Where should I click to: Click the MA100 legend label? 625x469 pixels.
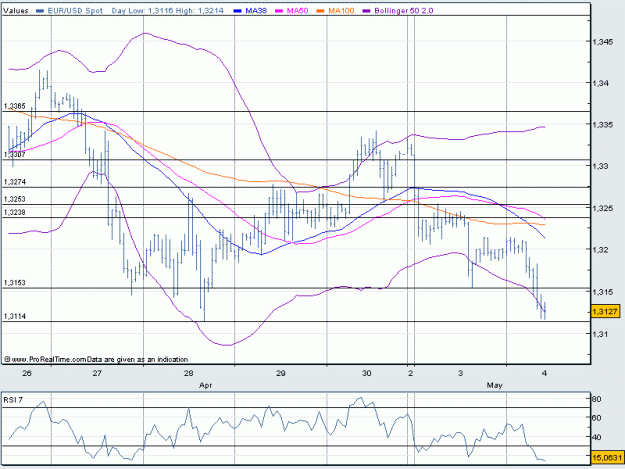coord(341,11)
